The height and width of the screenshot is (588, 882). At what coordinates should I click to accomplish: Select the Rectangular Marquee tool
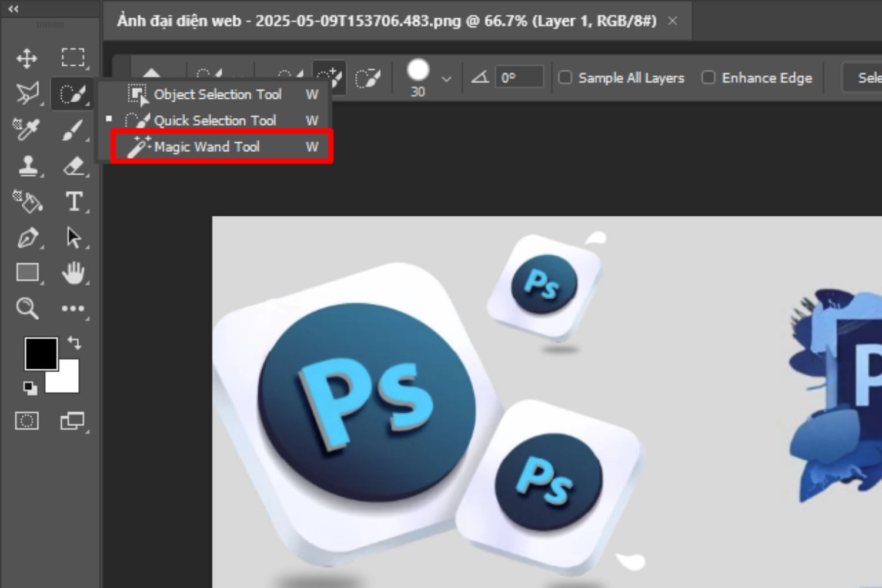click(73, 57)
